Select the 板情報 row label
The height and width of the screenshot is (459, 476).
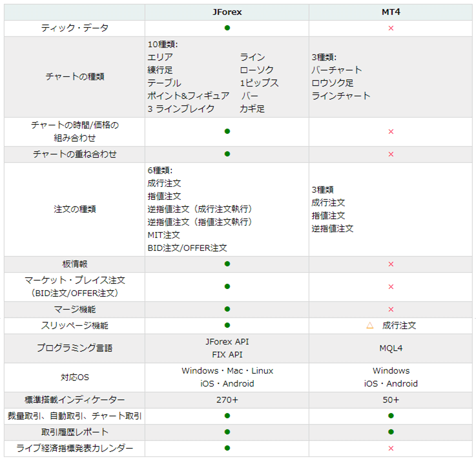[x=75, y=264]
